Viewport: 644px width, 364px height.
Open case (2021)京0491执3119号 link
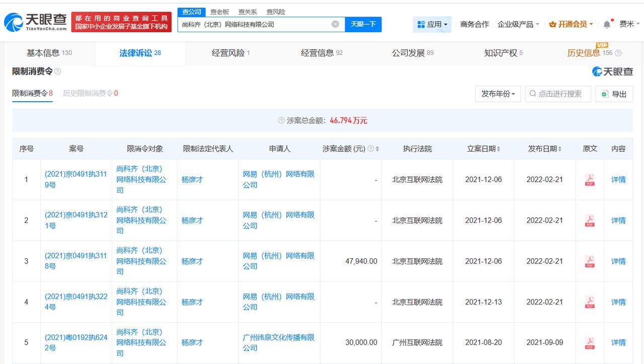click(76, 179)
